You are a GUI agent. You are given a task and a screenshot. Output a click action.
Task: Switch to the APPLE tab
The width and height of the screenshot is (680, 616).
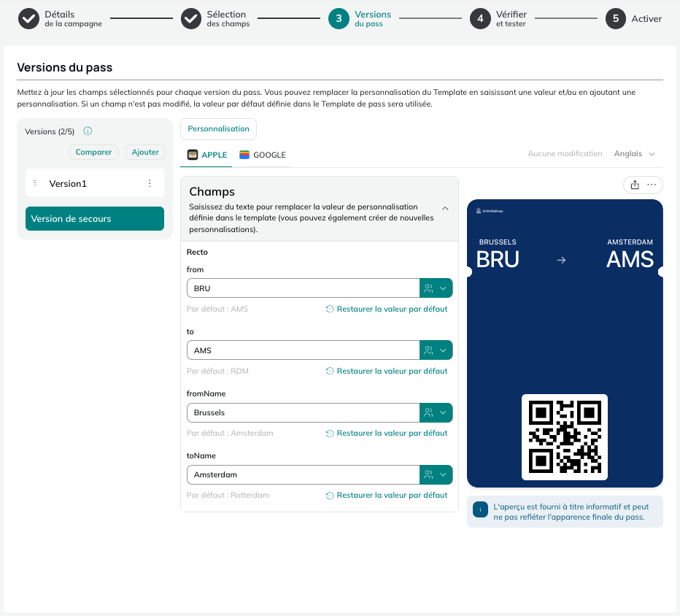207,155
